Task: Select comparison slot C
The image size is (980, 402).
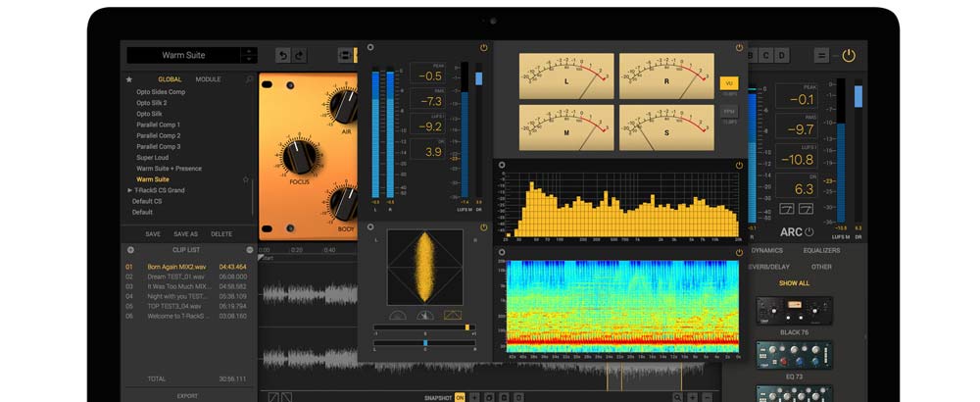Action: point(766,55)
